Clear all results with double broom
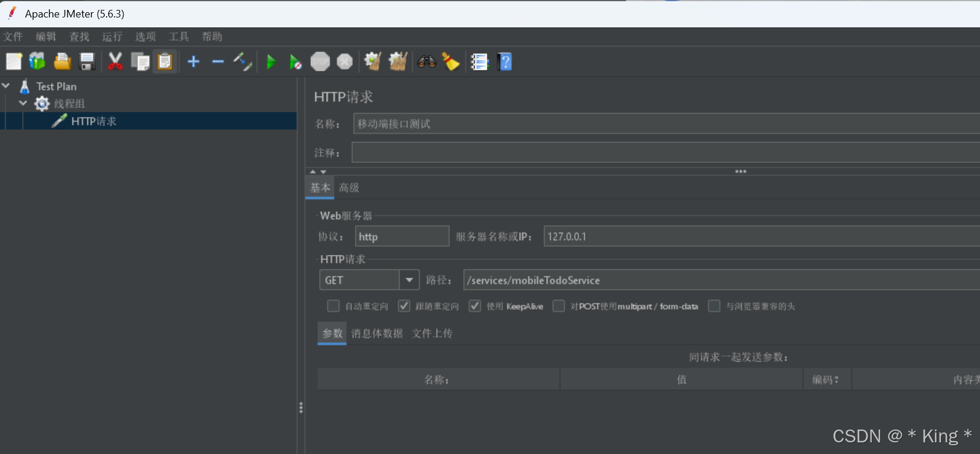The image size is (980, 454). [x=398, y=61]
